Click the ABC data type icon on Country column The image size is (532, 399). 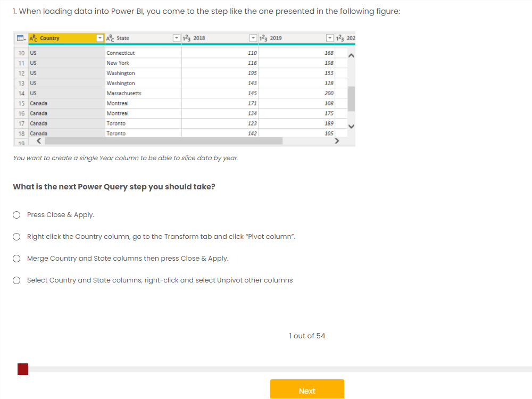pyautogui.click(x=33, y=38)
